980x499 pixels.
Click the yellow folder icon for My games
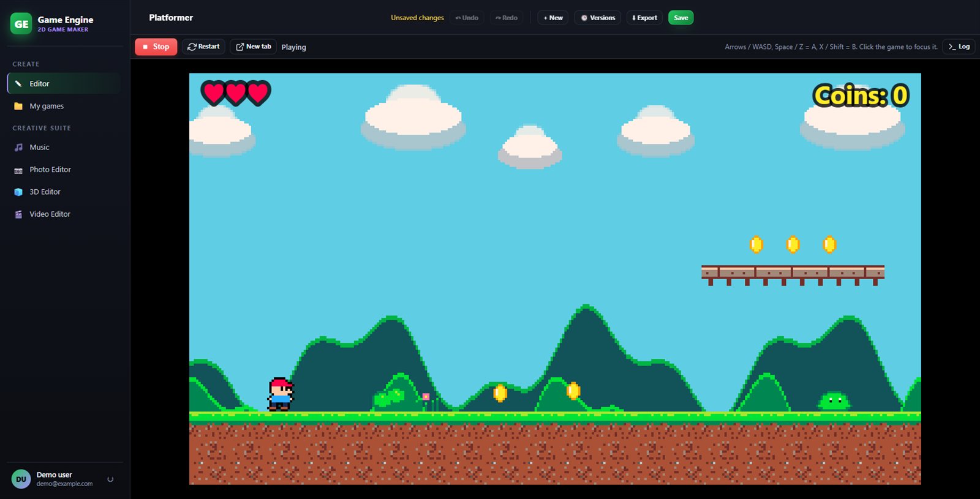(18, 106)
